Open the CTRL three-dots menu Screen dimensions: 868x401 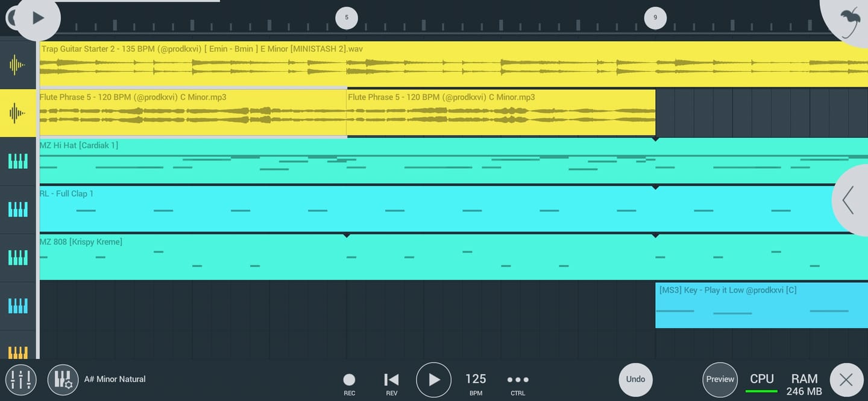[518, 384]
